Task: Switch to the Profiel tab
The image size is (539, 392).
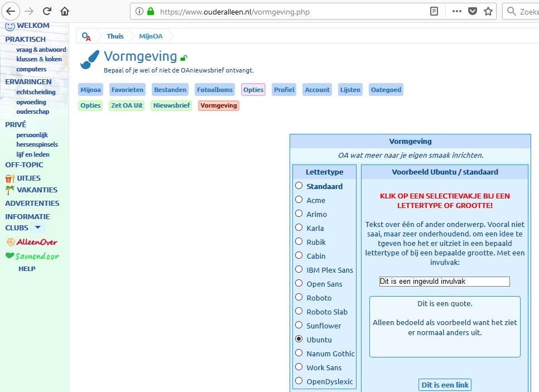Action: pyautogui.click(x=284, y=90)
